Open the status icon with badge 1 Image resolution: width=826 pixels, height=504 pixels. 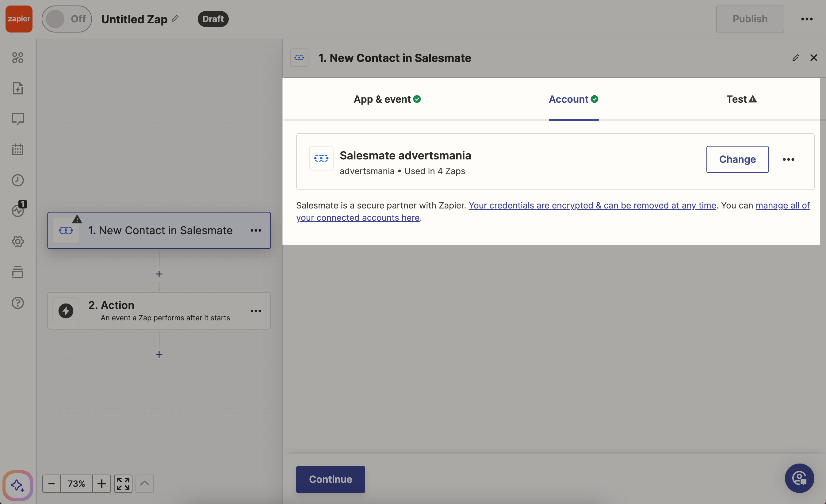coord(18,210)
